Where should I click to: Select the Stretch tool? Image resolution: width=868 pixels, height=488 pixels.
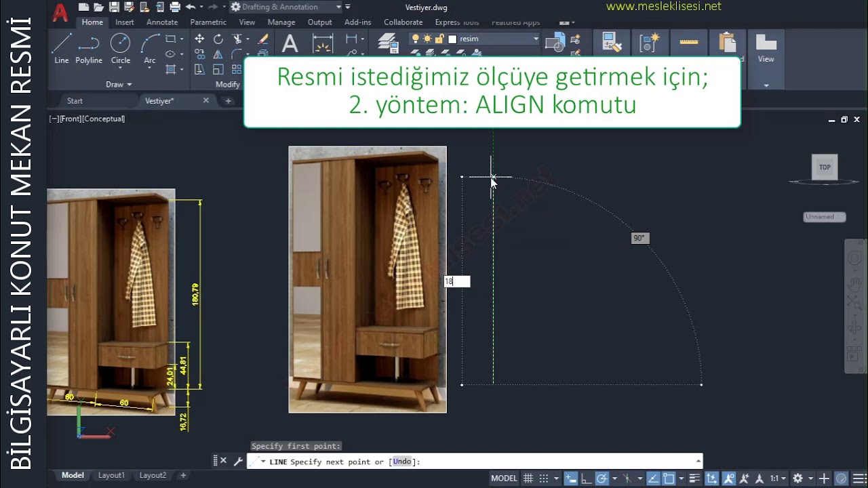[199, 69]
